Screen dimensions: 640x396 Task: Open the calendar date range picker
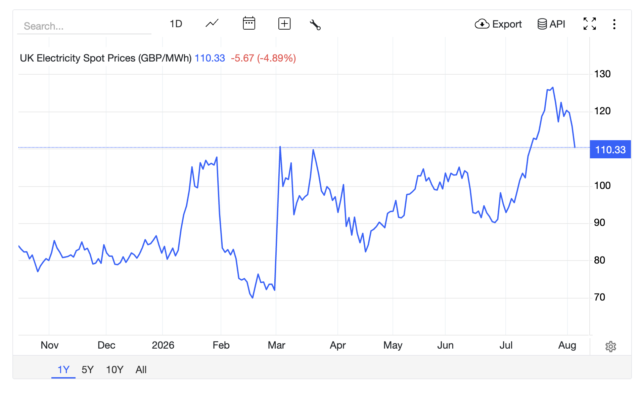click(249, 23)
